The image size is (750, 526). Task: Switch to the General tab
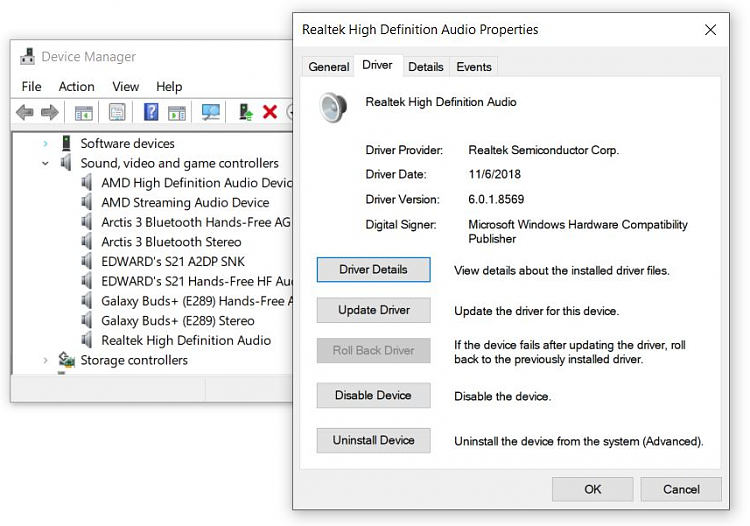coord(329,67)
